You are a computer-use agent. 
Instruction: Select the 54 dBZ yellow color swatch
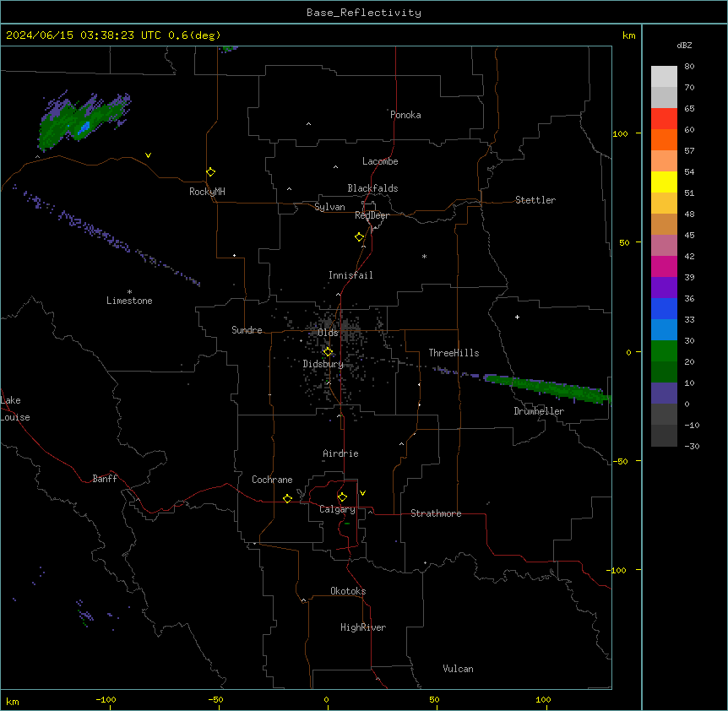[x=664, y=182]
